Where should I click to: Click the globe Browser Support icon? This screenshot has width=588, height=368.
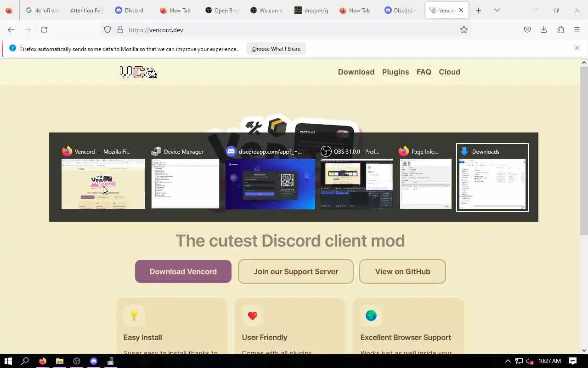click(371, 316)
